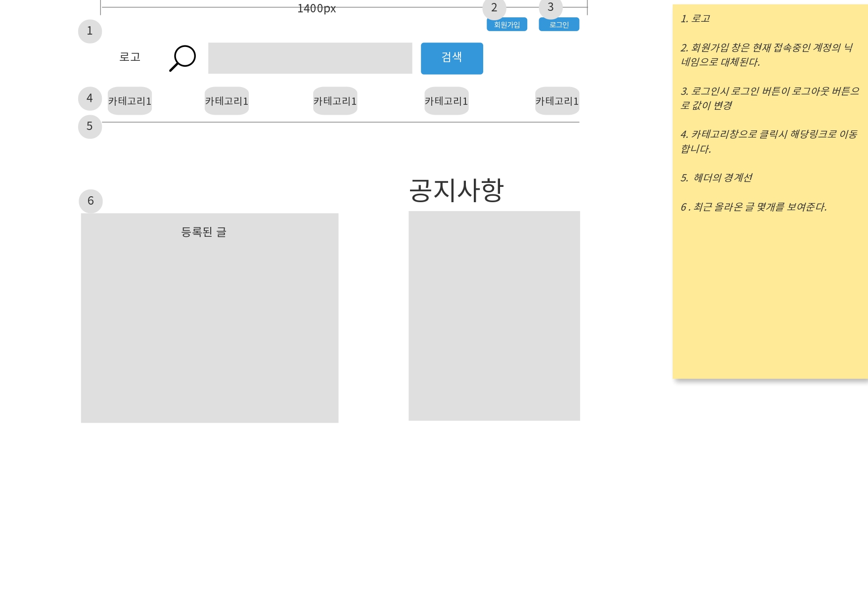This screenshot has width=868, height=613.
Task: Select the first 카테고리1 category tab
Action: pyautogui.click(x=130, y=101)
